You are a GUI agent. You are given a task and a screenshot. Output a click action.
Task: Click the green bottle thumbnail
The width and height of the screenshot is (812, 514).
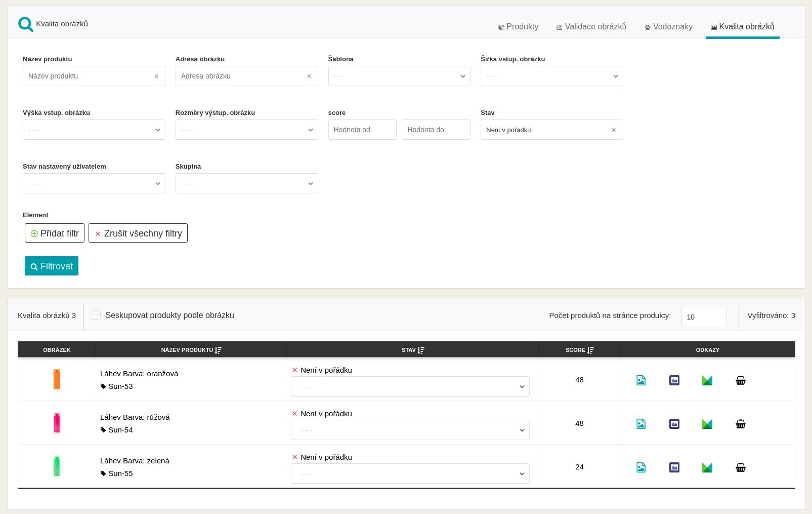pyautogui.click(x=57, y=466)
